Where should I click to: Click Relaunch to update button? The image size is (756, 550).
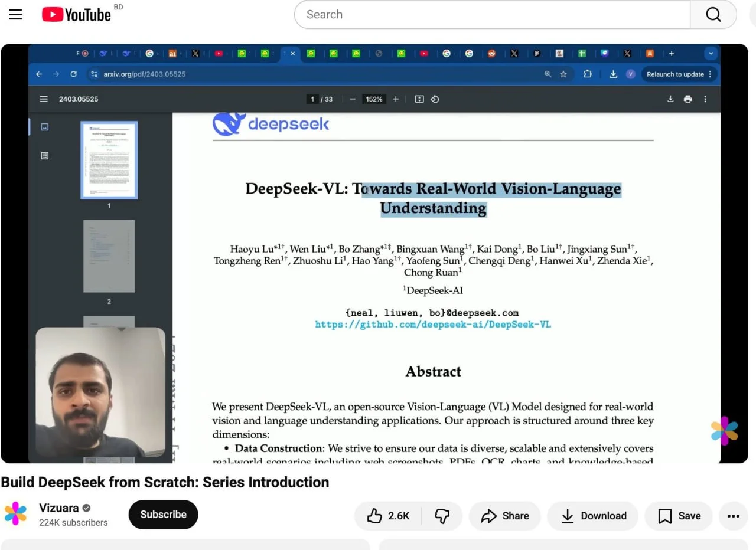click(679, 74)
